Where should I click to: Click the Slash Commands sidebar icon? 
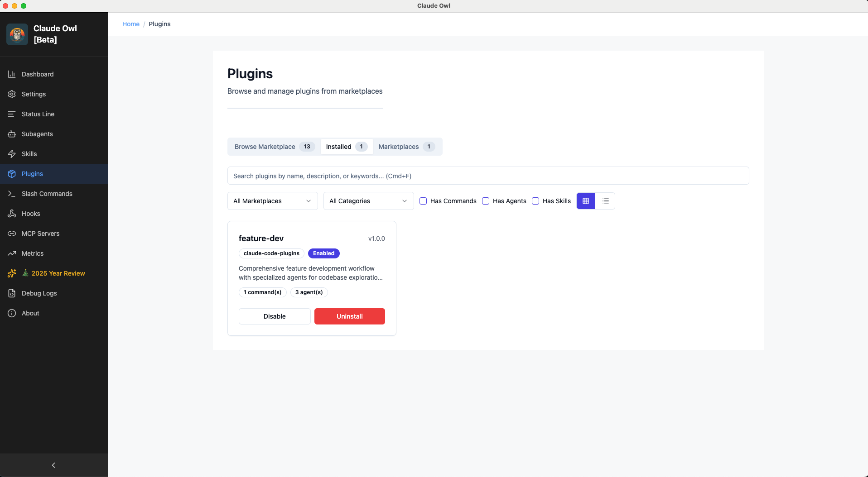coord(11,194)
